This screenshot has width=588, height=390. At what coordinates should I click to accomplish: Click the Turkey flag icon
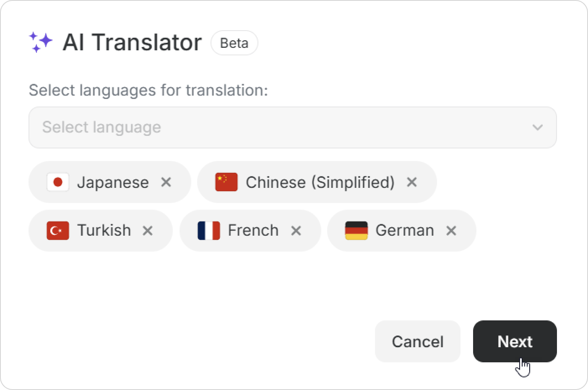58,231
